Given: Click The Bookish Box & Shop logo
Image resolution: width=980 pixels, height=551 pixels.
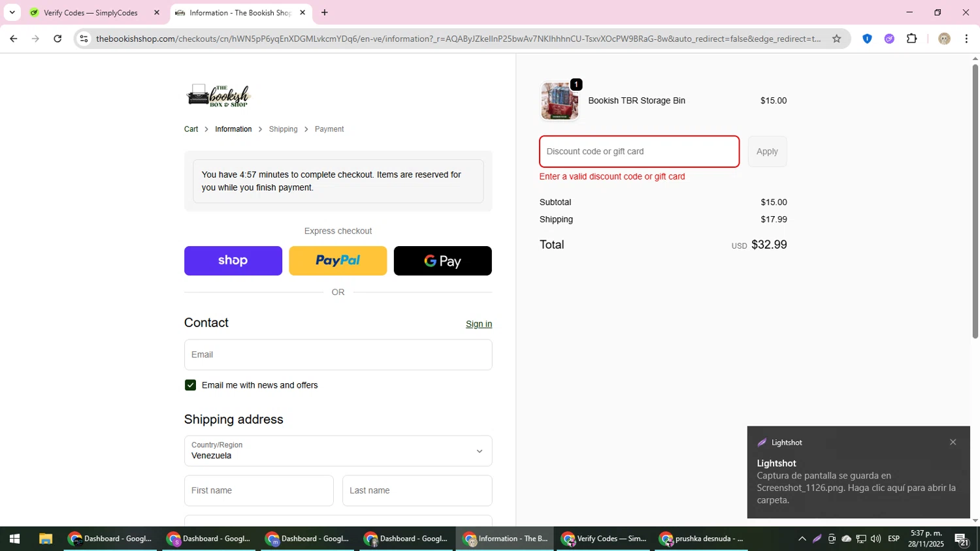Looking at the screenshot, I should 219,95.
